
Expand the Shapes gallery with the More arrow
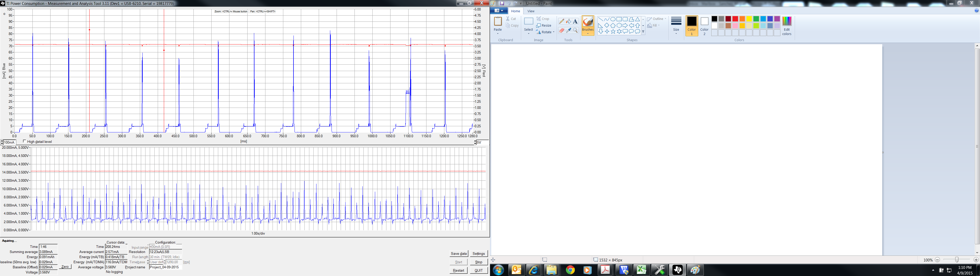[643, 32]
